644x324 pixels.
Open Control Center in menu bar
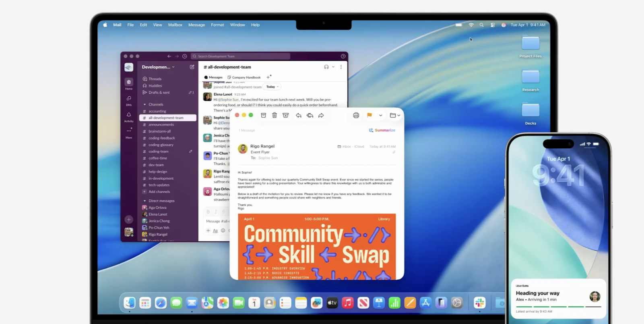pyautogui.click(x=493, y=25)
